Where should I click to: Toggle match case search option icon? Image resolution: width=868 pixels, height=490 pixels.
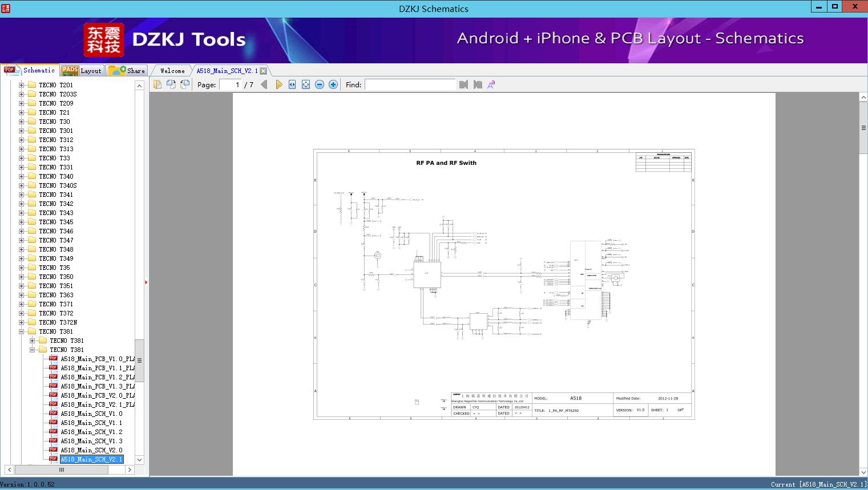pos(491,84)
